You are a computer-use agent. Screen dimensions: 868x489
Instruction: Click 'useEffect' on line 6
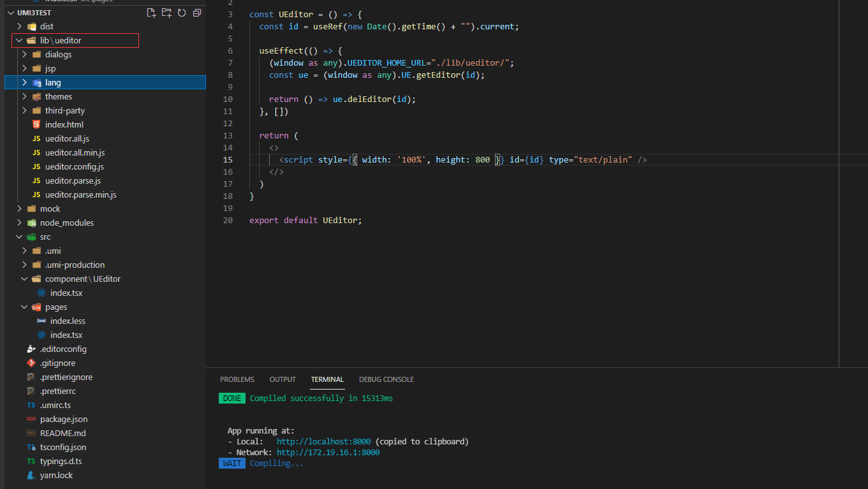(x=281, y=51)
